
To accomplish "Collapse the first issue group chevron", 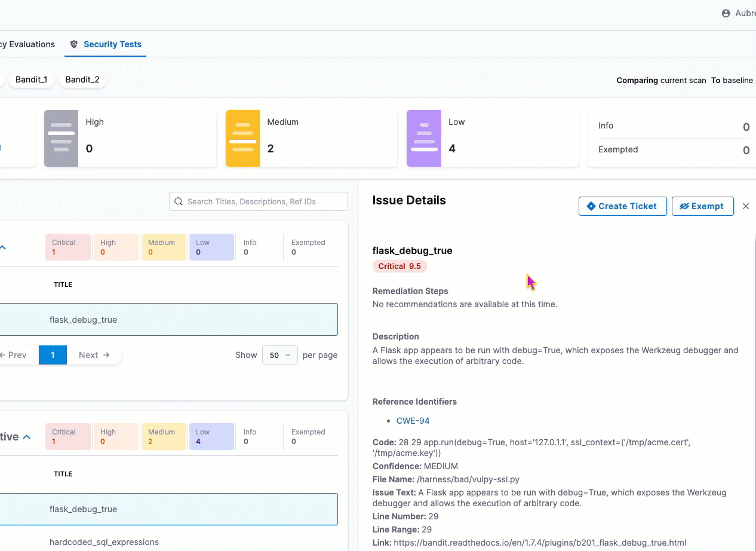I will [3, 247].
